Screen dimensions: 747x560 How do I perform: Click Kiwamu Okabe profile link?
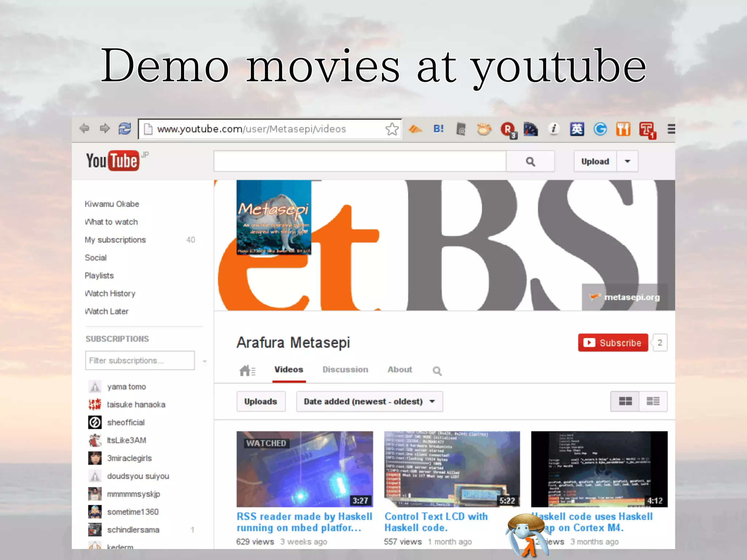click(x=112, y=204)
